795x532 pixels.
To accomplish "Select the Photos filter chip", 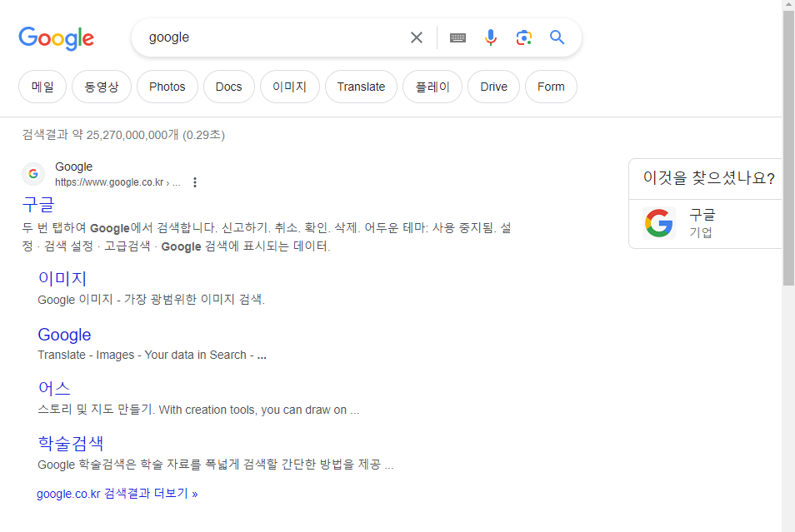I will tap(167, 87).
